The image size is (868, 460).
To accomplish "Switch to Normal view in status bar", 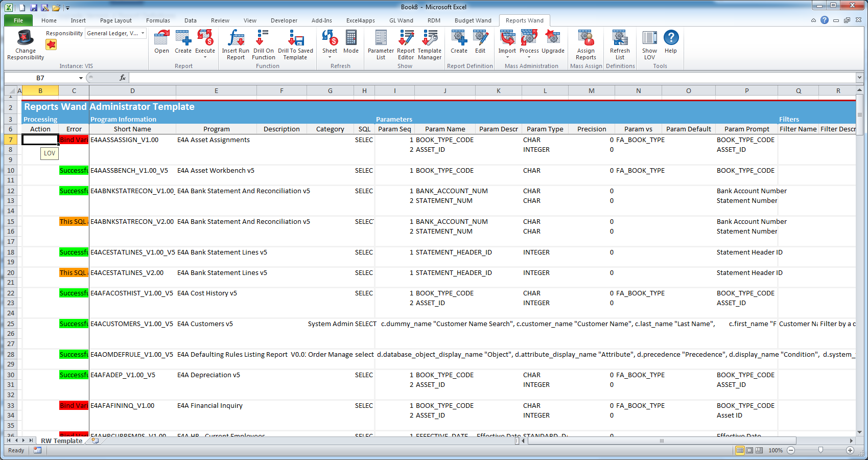I will click(740, 450).
